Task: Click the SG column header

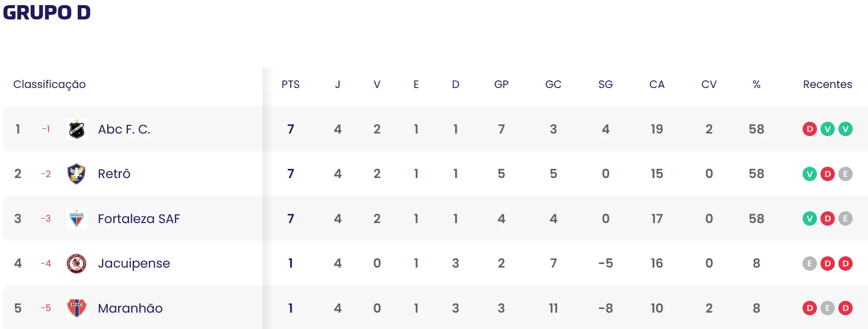Action: click(605, 84)
